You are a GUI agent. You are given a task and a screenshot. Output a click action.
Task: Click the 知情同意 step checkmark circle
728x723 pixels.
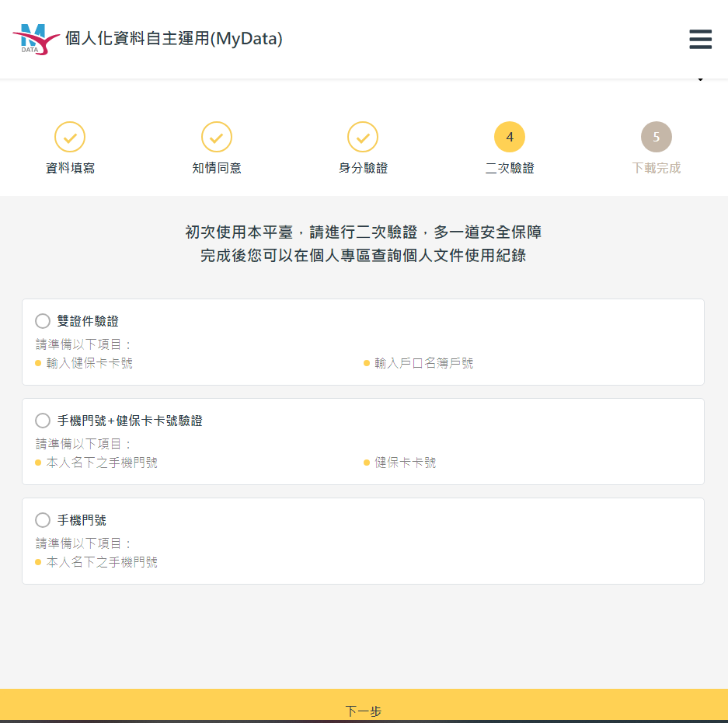tap(217, 137)
